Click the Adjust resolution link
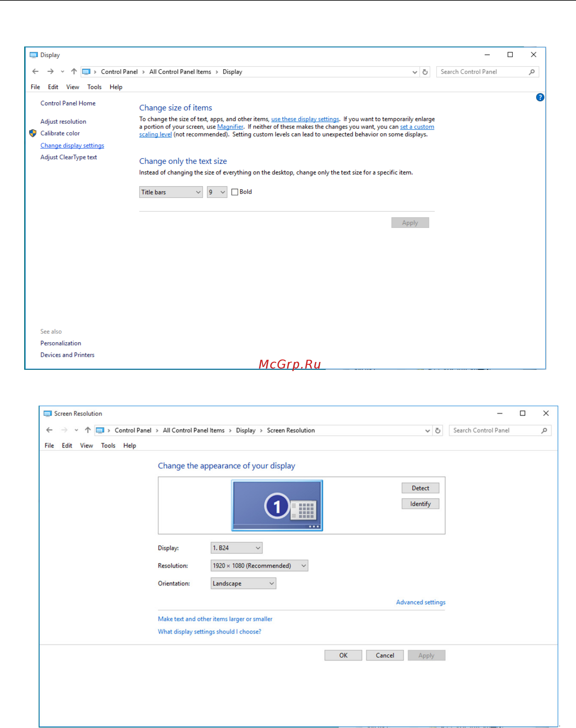The width and height of the screenshot is (576, 728). pyautogui.click(x=63, y=121)
